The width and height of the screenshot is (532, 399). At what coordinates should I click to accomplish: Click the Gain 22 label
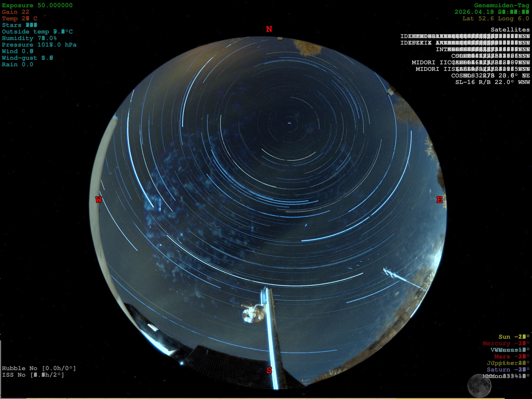click(x=16, y=12)
